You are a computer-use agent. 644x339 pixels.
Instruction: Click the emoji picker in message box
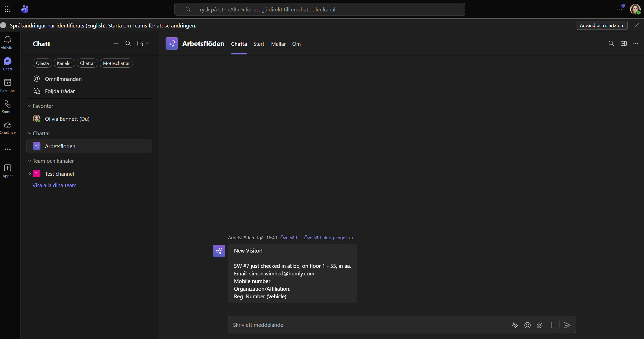527,325
